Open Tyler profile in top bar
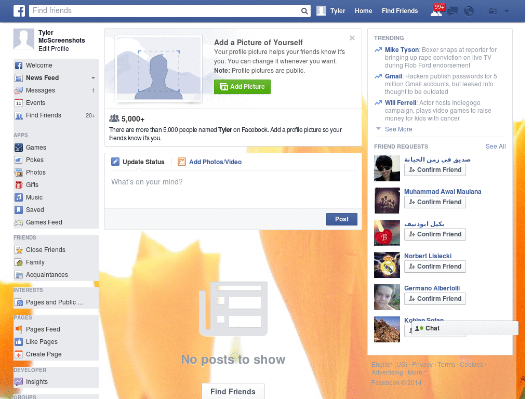The height and width of the screenshot is (399, 532). point(331,11)
